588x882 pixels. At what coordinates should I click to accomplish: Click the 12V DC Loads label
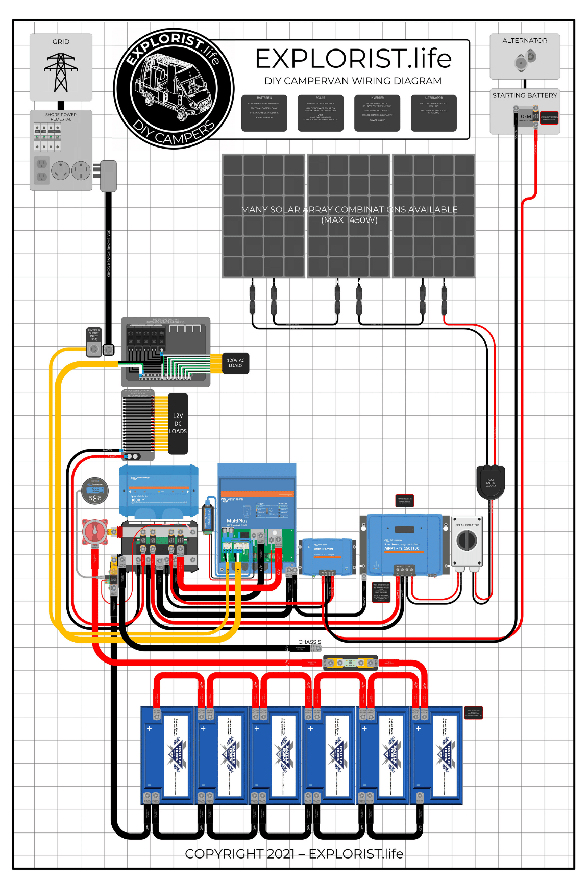[x=178, y=424]
